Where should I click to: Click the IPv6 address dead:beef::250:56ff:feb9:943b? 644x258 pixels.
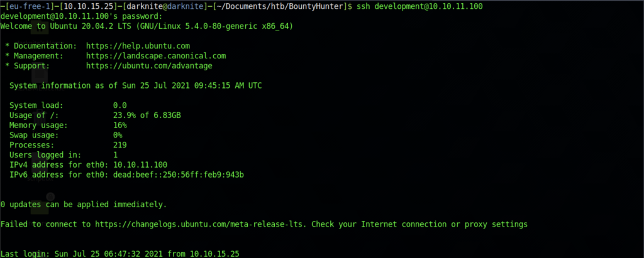(x=178, y=175)
